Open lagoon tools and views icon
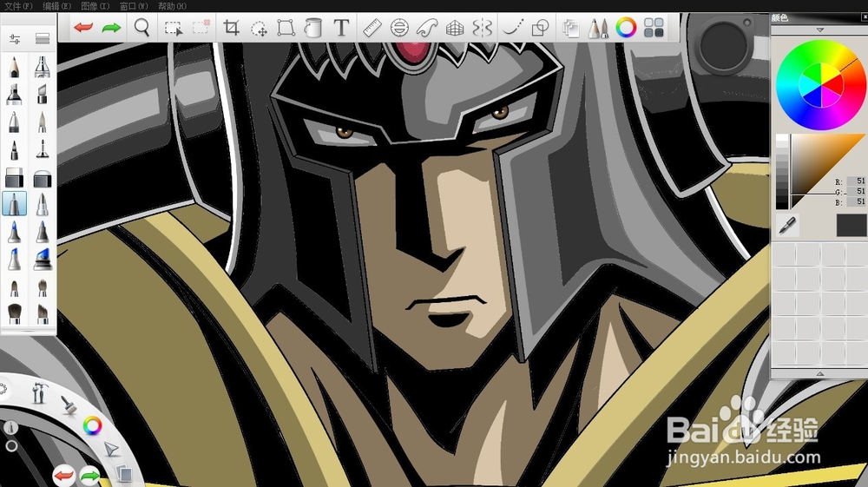Image resolution: width=868 pixels, height=487 pixels. (39, 393)
